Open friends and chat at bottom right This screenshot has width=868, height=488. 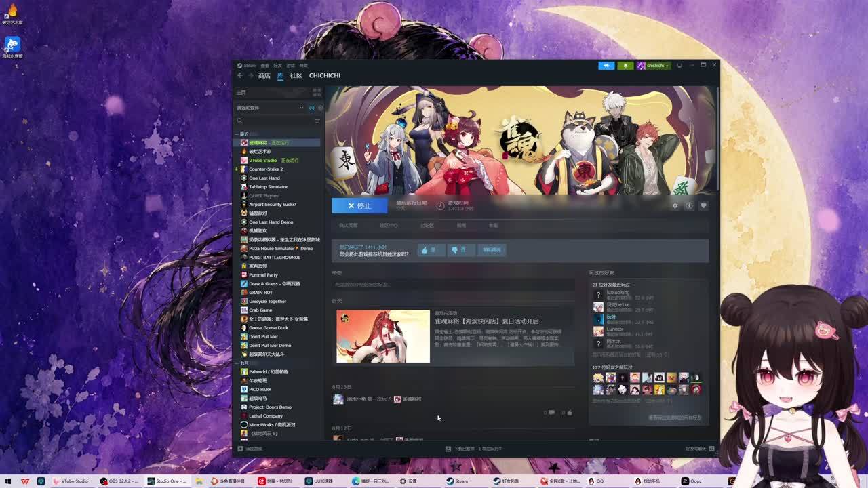(x=700, y=449)
